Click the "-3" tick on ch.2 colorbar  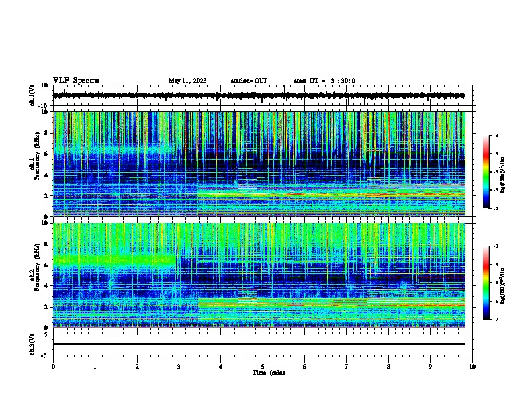496,246
